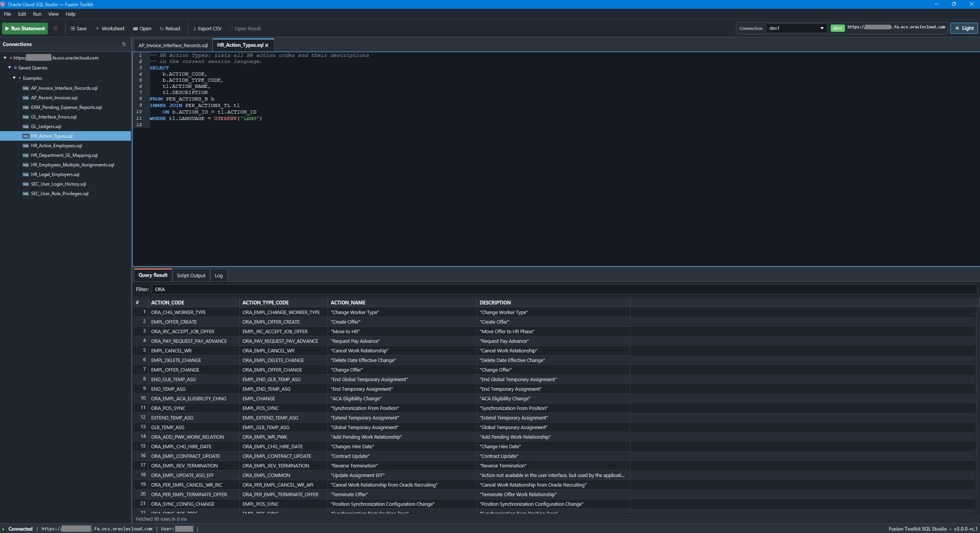
Task: Click the version label v3.0.0-rc.1
Action: 966,529
